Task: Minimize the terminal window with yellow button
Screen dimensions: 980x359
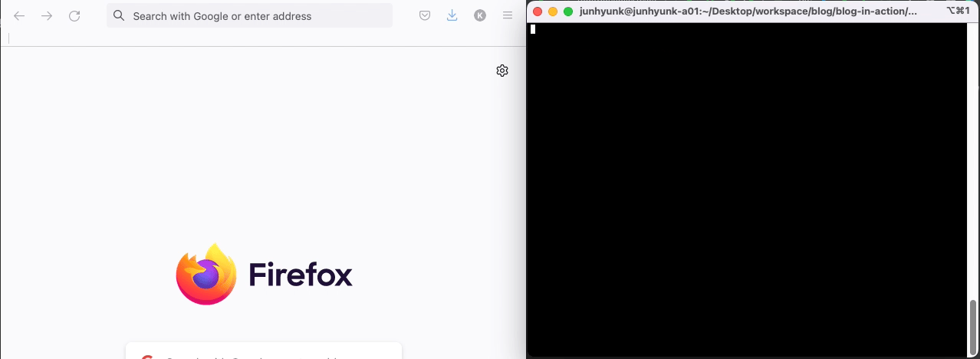Action: pyautogui.click(x=553, y=12)
